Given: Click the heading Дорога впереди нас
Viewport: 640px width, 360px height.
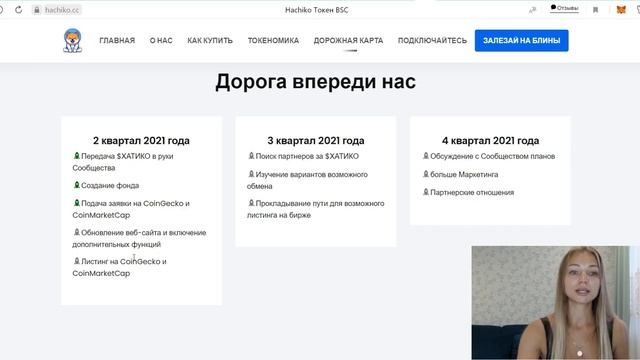Looking at the screenshot, I should click(x=316, y=81).
